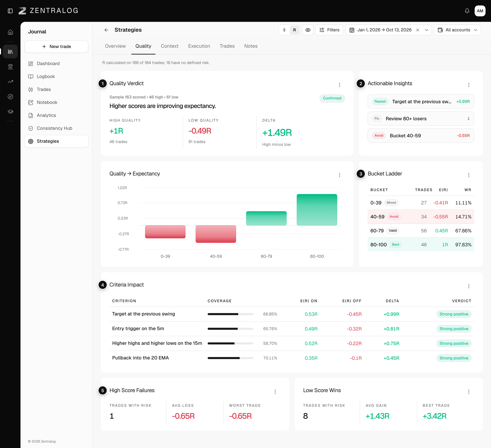The width and height of the screenshot is (491, 448).
Task: Select the 60-79 Valid bucket row
Action: click(x=421, y=231)
